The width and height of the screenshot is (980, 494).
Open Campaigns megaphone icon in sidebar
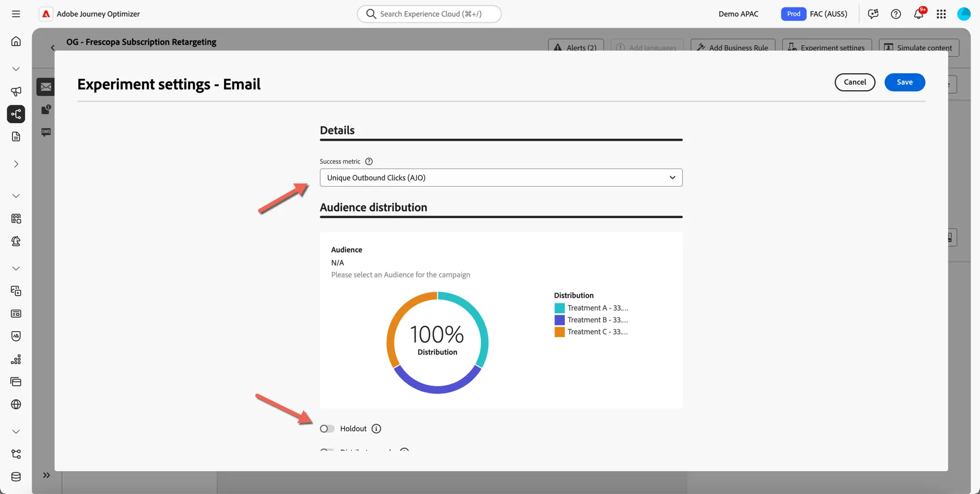click(16, 91)
